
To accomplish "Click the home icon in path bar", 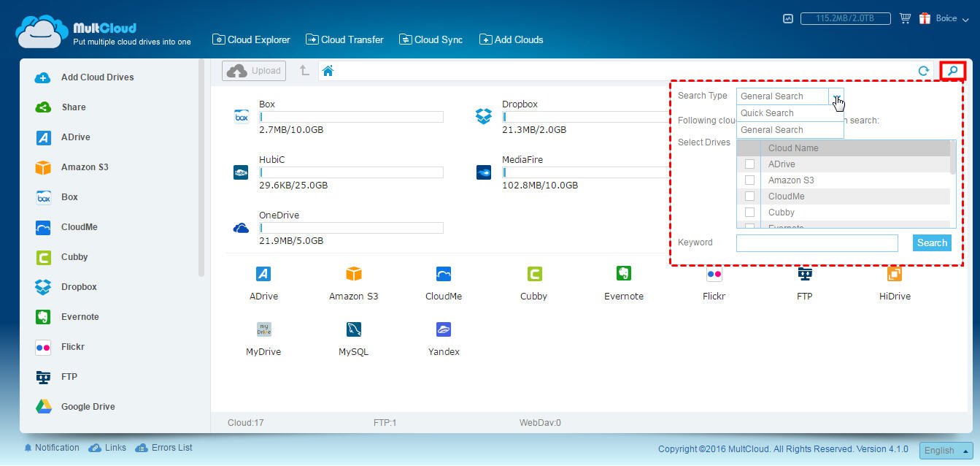I will click(x=328, y=71).
